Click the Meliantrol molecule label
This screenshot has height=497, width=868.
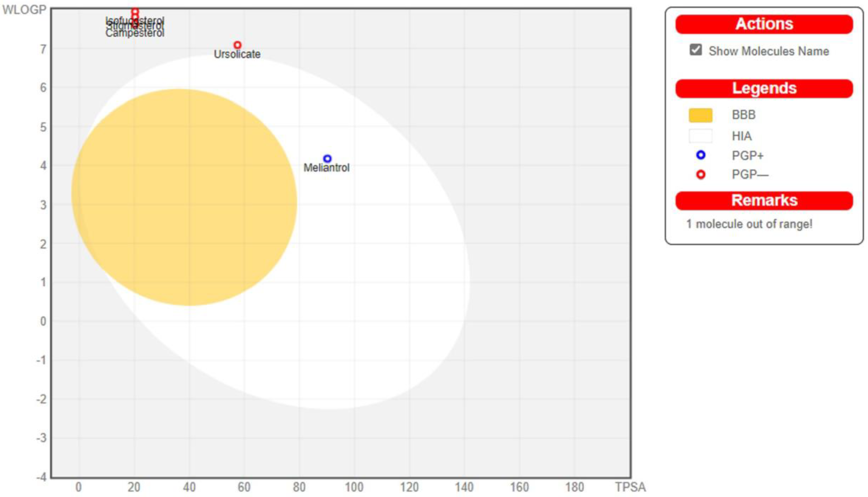[327, 168]
